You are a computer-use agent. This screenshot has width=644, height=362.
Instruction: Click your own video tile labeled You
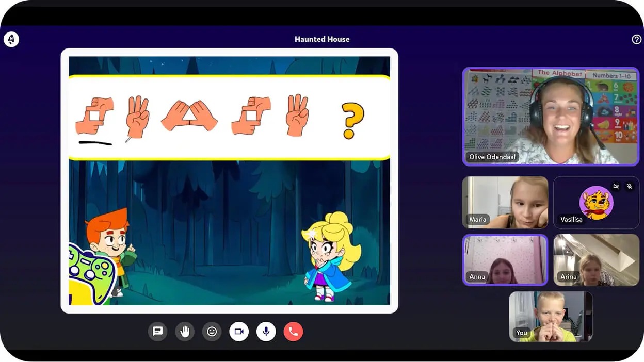(x=551, y=317)
